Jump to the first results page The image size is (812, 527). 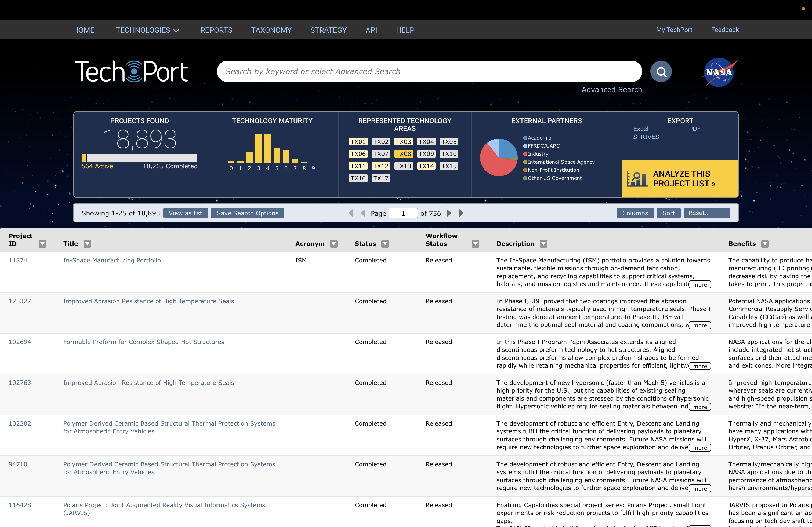click(x=350, y=213)
